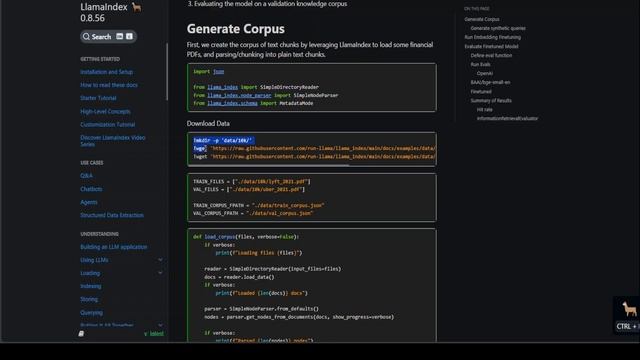The image size is (640, 360).
Task: Jump to Run Evals section
Action: pos(480,64)
